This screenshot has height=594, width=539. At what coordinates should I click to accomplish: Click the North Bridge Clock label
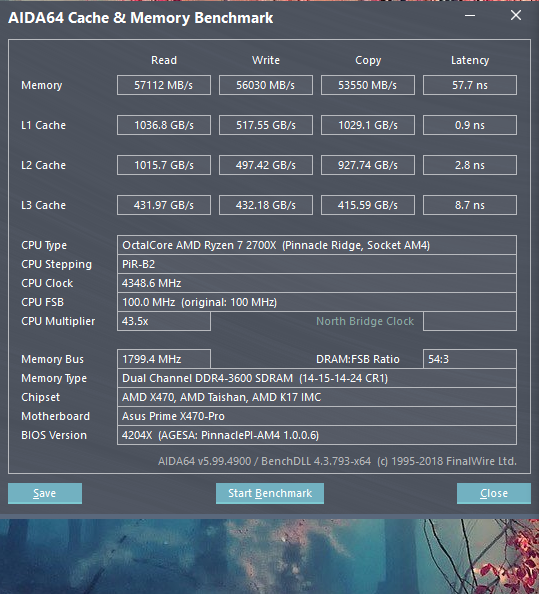click(x=365, y=321)
